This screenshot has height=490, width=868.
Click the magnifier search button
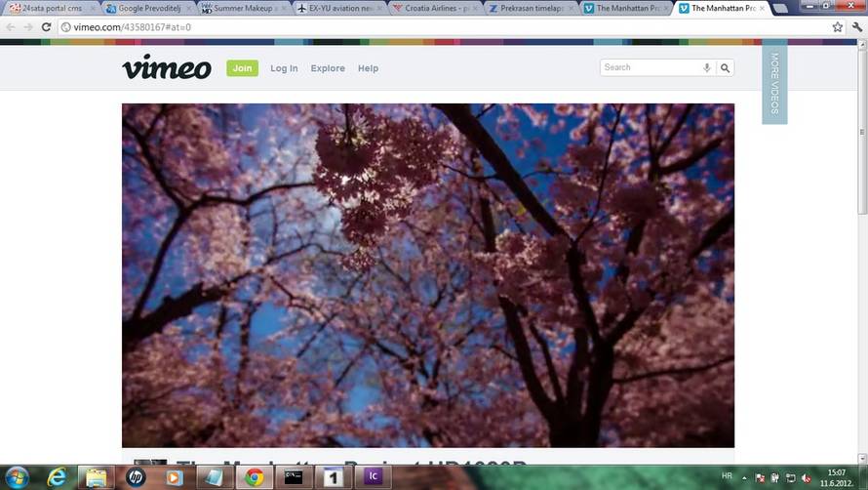(x=726, y=67)
